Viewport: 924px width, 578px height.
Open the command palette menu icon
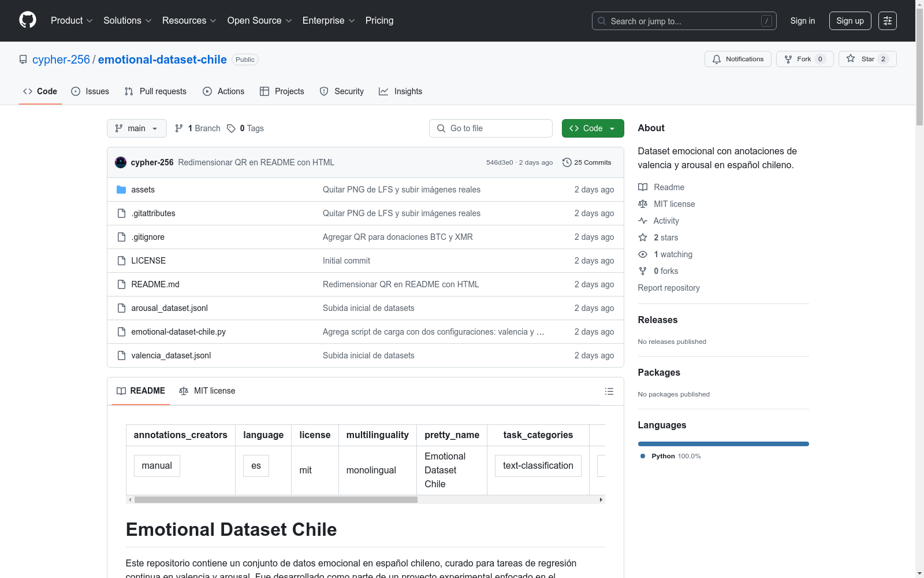tap(887, 21)
